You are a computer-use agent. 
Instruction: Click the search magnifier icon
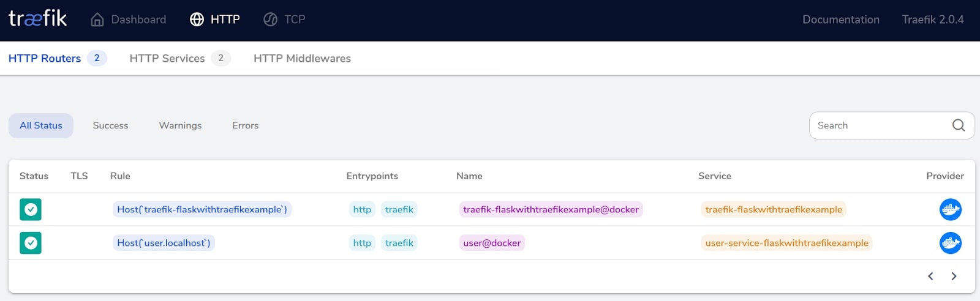[x=959, y=125]
